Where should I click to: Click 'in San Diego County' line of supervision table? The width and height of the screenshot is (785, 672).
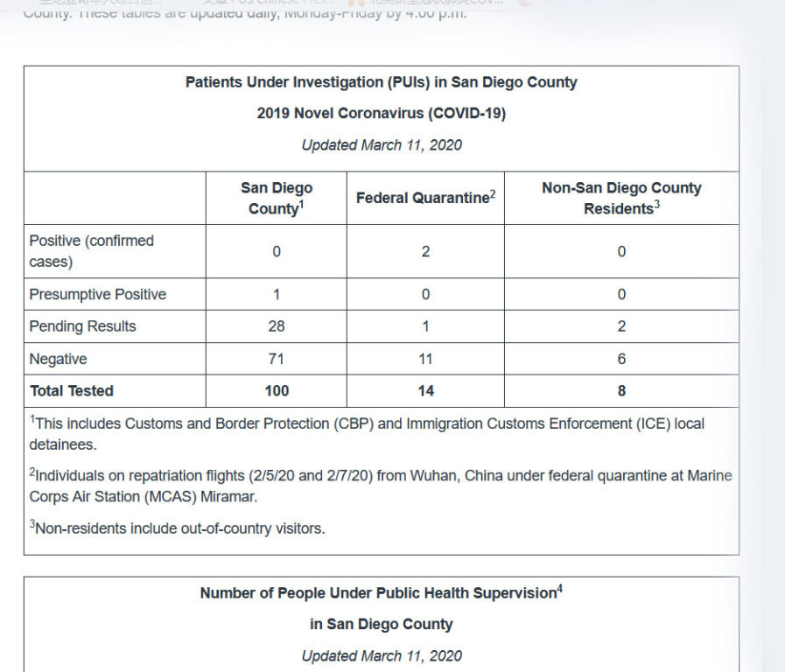coord(381,624)
